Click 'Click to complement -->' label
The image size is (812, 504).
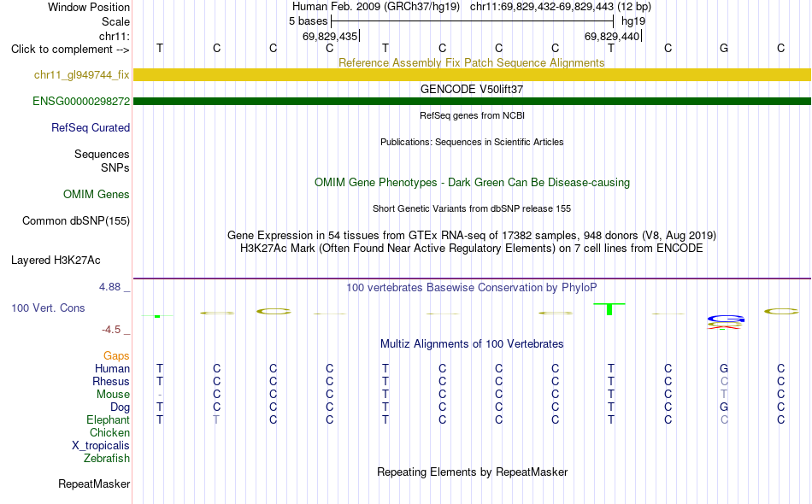(x=70, y=50)
